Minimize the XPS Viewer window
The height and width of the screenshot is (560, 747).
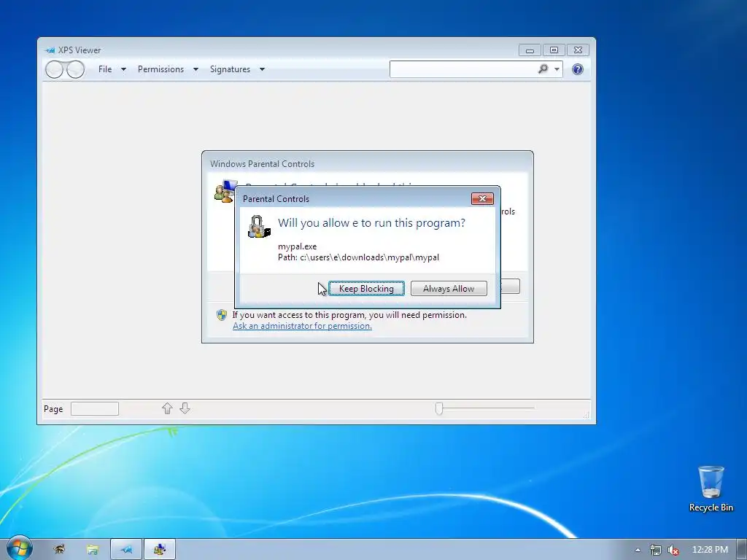click(x=530, y=50)
